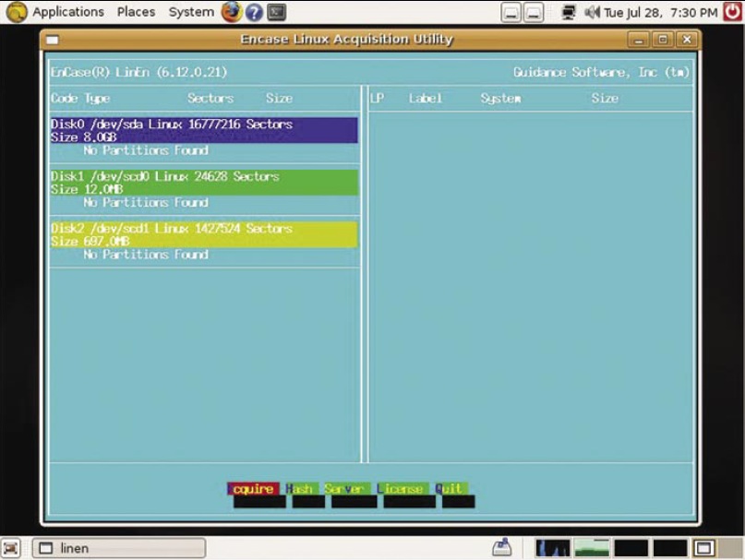
Task: Open the volume speaker icon
Action: (x=592, y=13)
